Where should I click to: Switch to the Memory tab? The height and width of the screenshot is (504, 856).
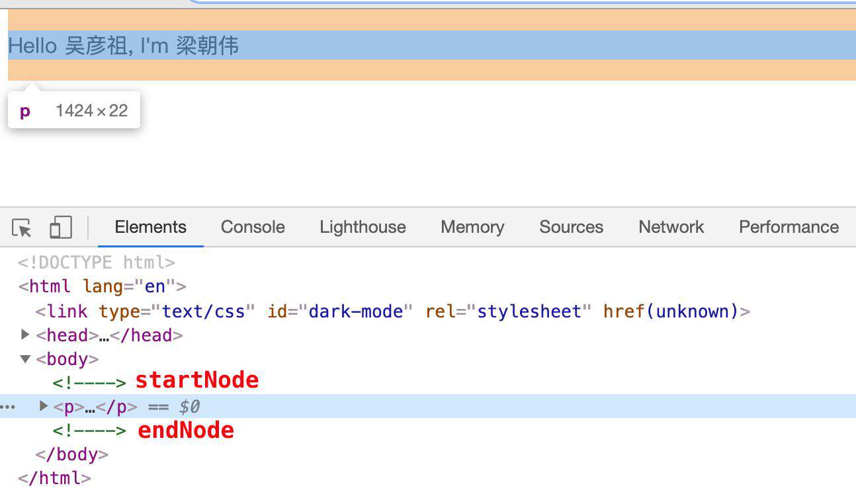coord(472,228)
